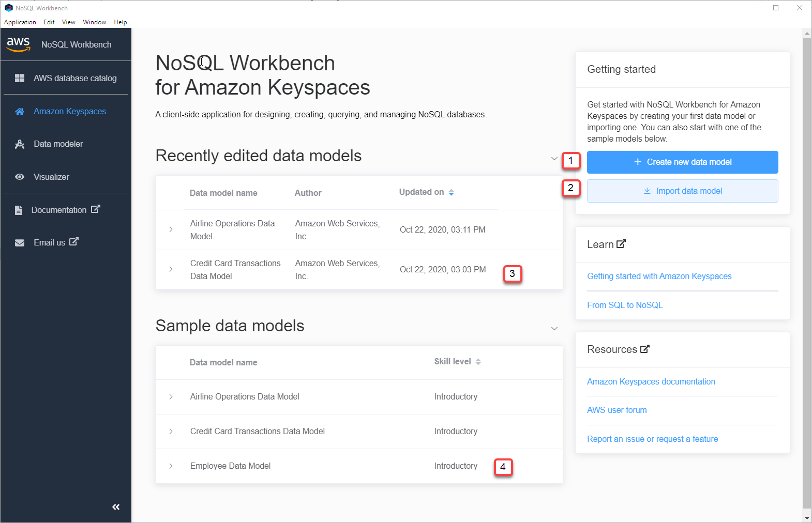Image resolution: width=812 pixels, height=523 pixels.
Task: Click Create new data model button
Action: coord(682,162)
